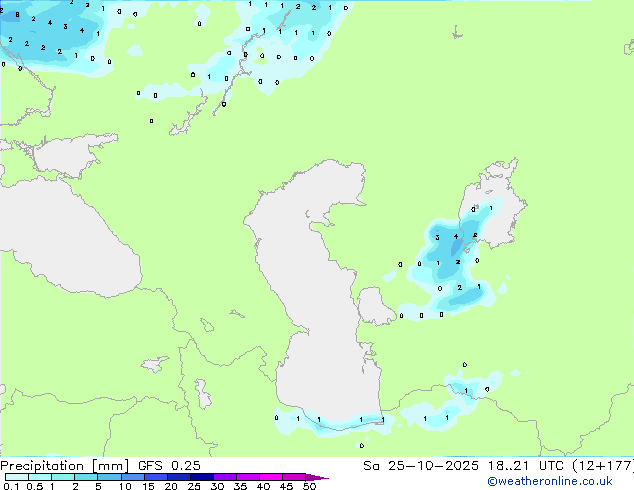Click the legend scale label '0.1'

coord(11,486)
